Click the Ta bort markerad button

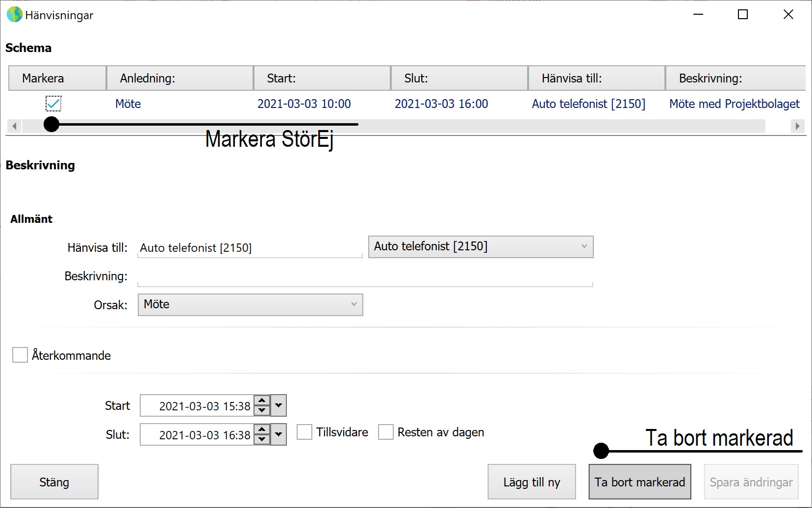pyautogui.click(x=640, y=482)
